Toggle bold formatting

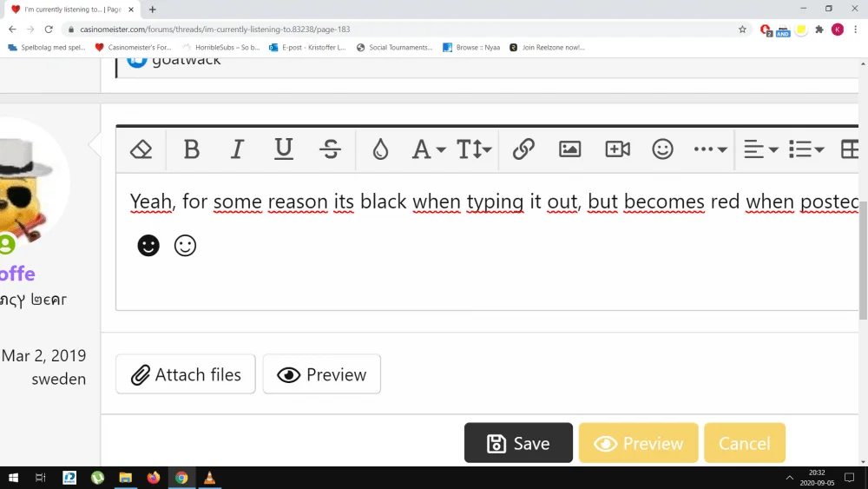tap(192, 149)
